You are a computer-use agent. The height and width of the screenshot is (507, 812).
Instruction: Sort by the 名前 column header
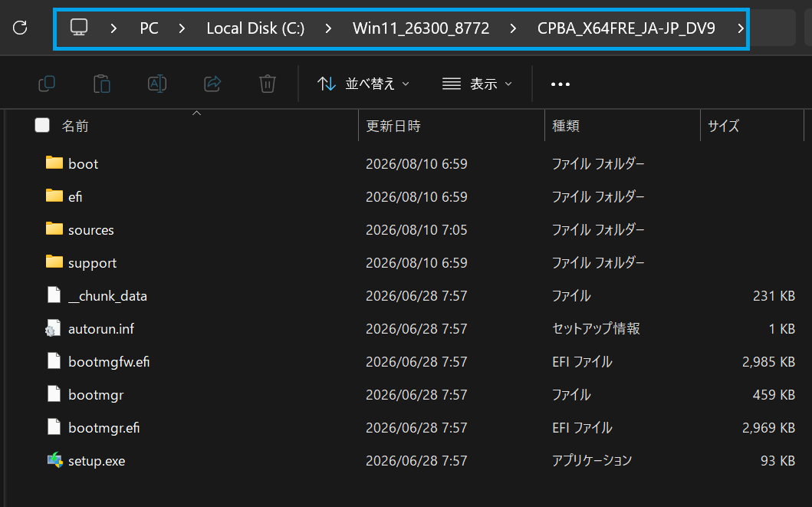(x=75, y=126)
